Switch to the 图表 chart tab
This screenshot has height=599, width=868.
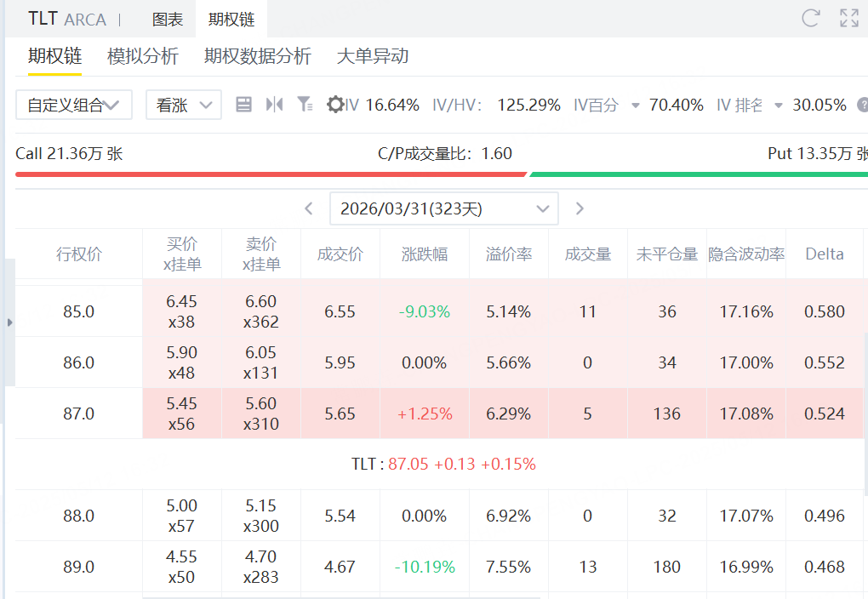click(167, 20)
